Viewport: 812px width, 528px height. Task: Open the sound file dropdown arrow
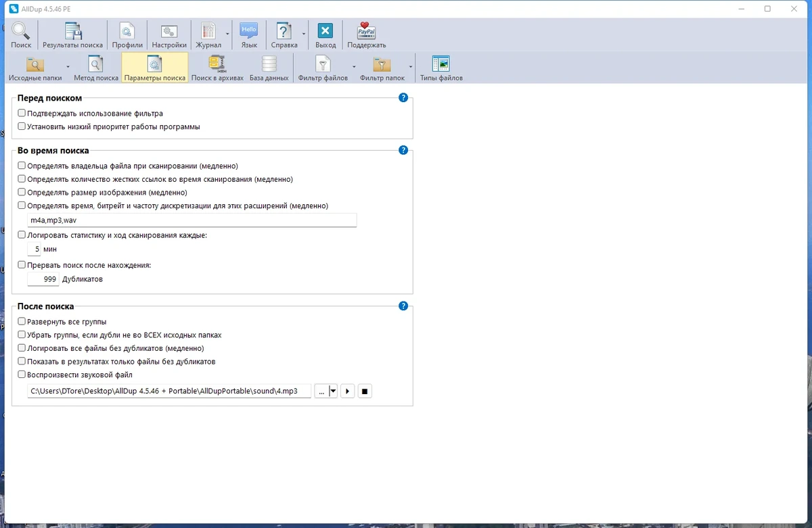[x=333, y=391]
